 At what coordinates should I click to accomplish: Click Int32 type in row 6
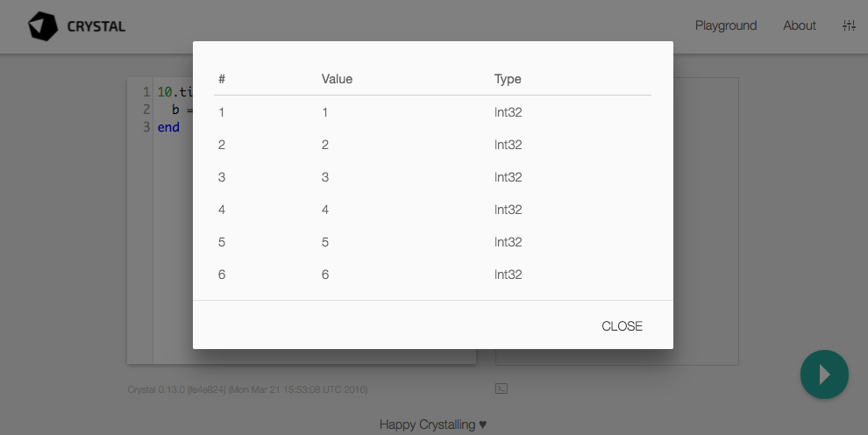tap(509, 275)
